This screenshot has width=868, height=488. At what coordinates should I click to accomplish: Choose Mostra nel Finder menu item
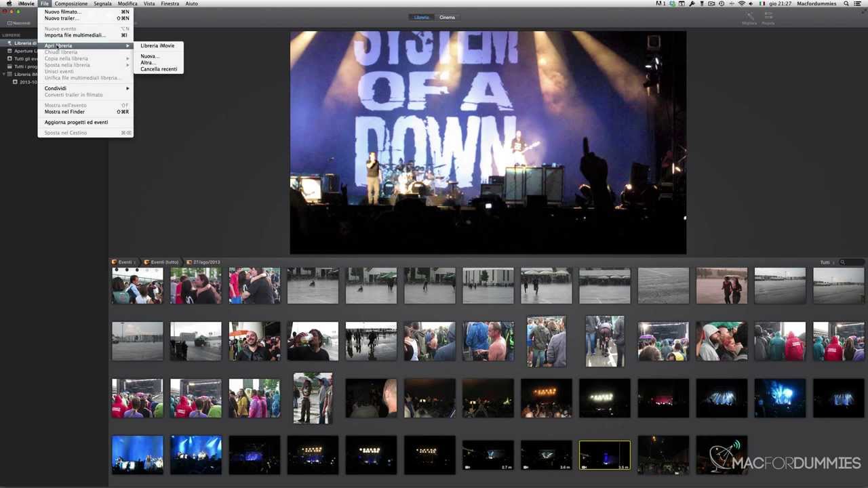[x=85, y=112]
